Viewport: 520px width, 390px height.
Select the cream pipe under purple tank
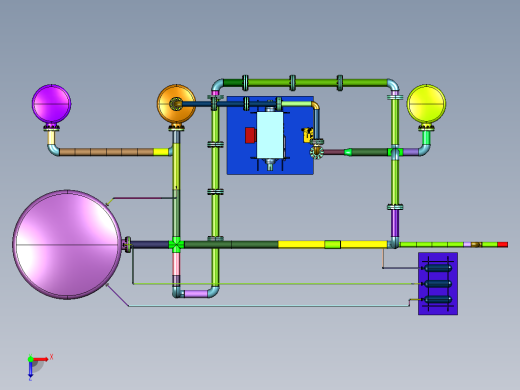[x=51, y=138]
